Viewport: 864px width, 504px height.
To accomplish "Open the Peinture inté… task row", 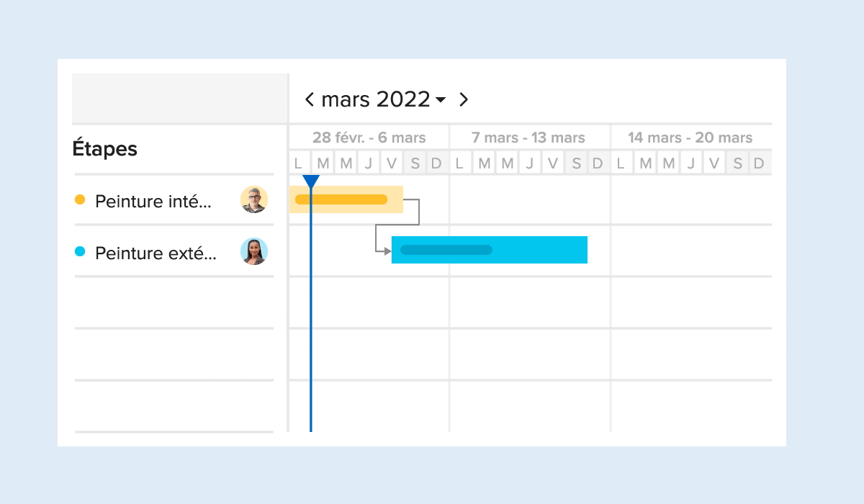I will pyautogui.click(x=174, y=199).
